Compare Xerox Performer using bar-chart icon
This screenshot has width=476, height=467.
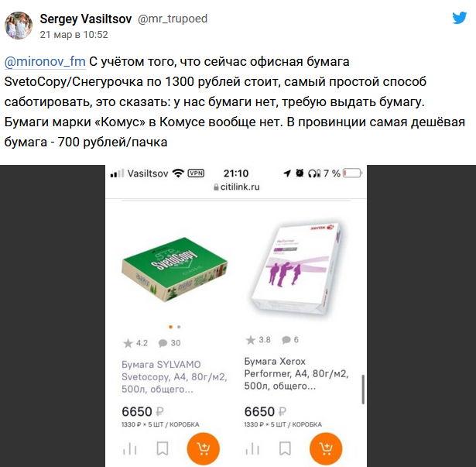pos(252,448)
